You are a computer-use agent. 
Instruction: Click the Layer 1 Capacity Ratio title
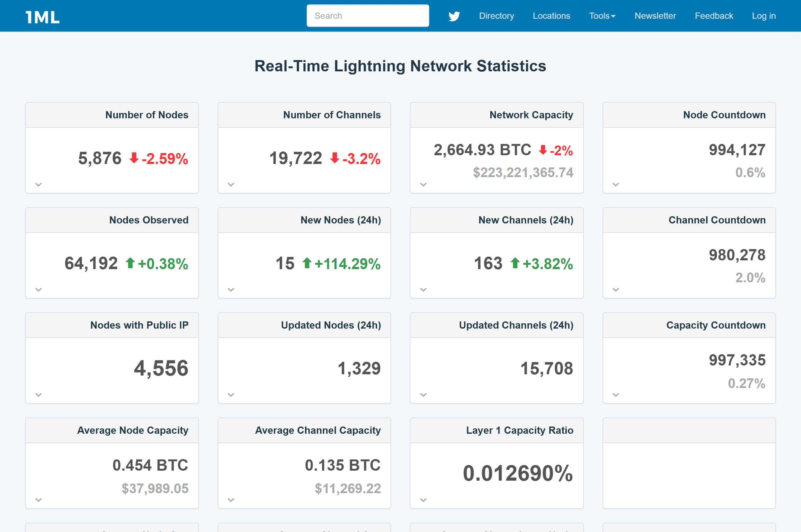[520, 431]
